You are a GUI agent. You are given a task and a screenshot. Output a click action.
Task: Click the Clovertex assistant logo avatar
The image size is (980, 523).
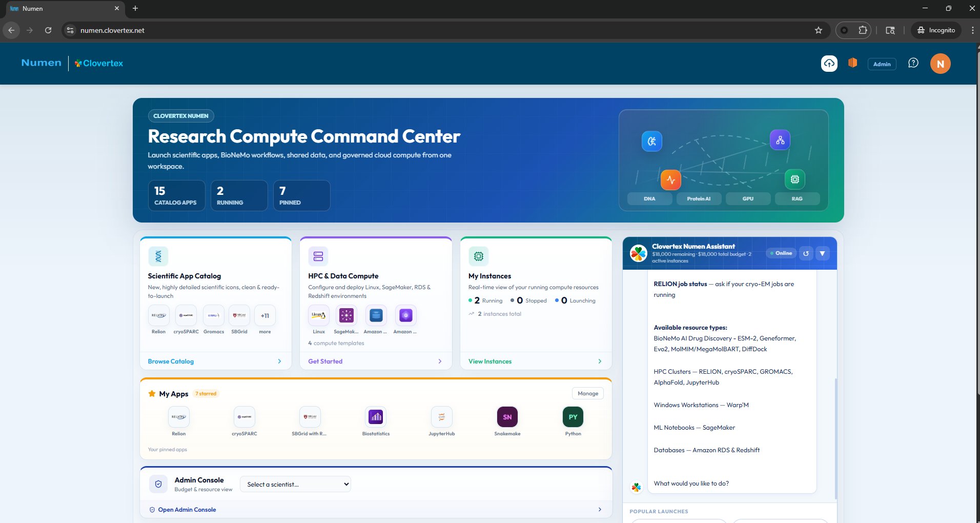point(638,253)
